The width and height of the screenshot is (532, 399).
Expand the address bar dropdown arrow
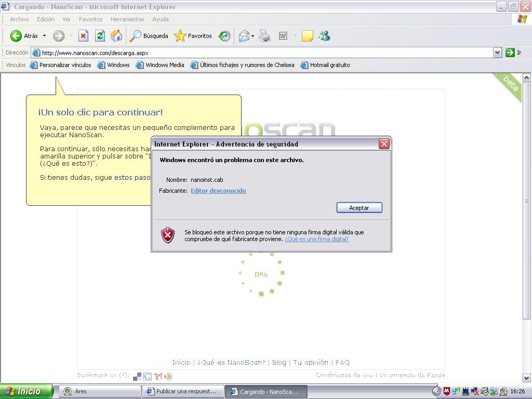coord(497,52)
